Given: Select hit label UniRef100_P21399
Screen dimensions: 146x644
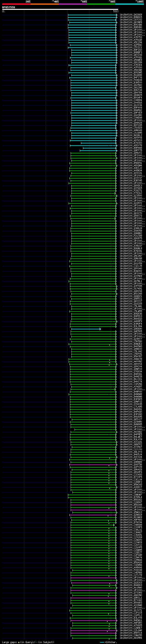Looking at the screenshot, I should tap(131, 236).
